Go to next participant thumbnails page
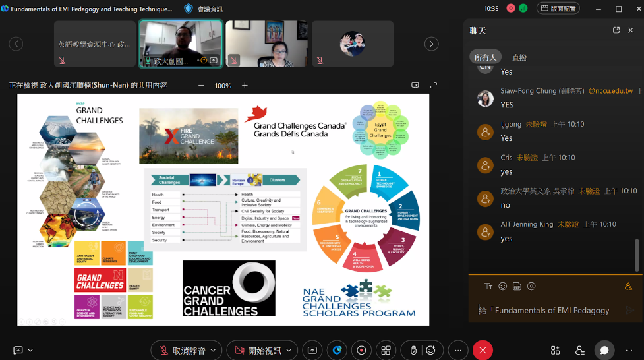The height and width of the screenshot is (360, 644). (431, 44)
